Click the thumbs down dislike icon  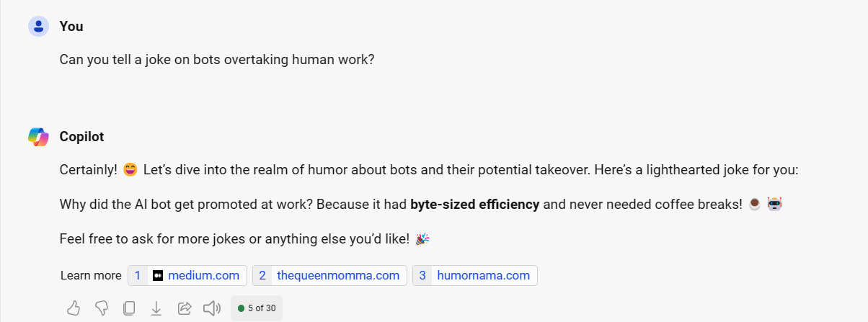coord(102,308)
